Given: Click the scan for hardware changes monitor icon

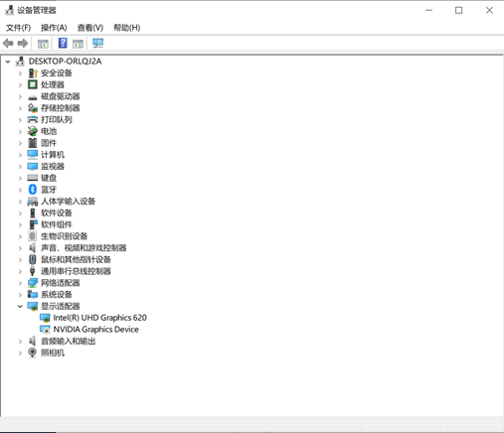Looking at the screenshot, I should click(x=97, y=43).
